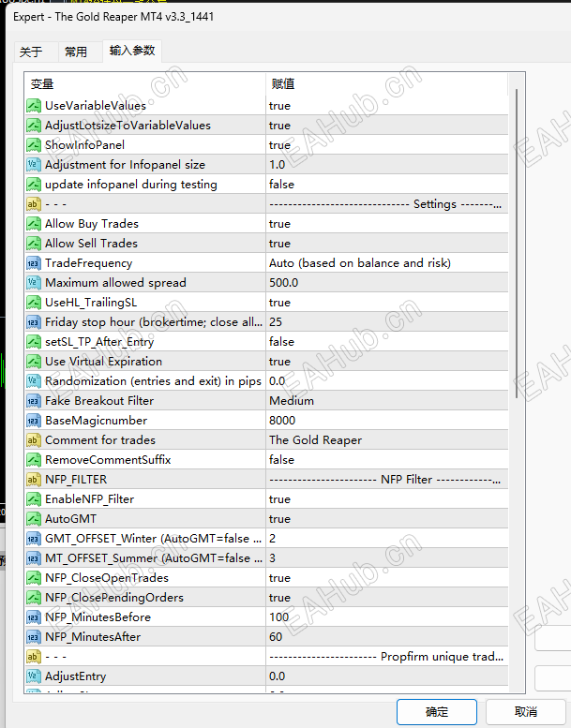Select the Settings separator value

pyautogui.click(x=387, y=204)
